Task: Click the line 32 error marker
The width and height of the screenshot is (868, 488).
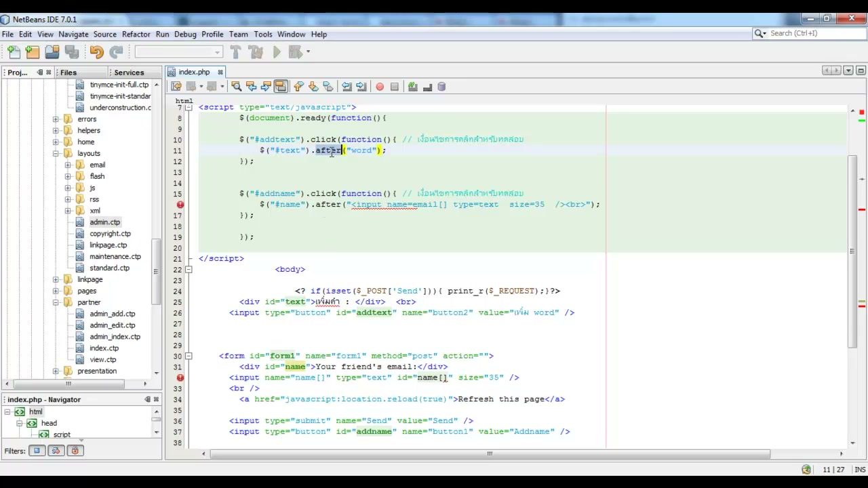Action: (x=180, y=378)
